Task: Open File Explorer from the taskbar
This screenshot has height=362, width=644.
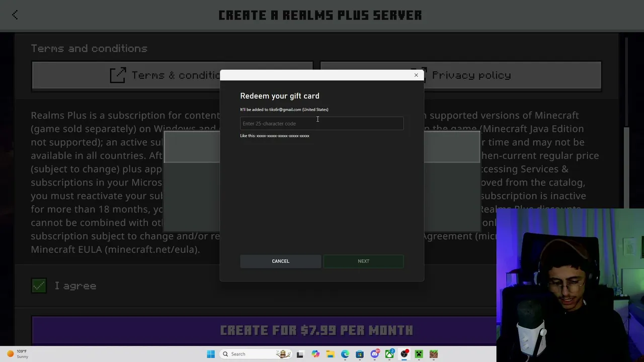Action: pos(330,354)
